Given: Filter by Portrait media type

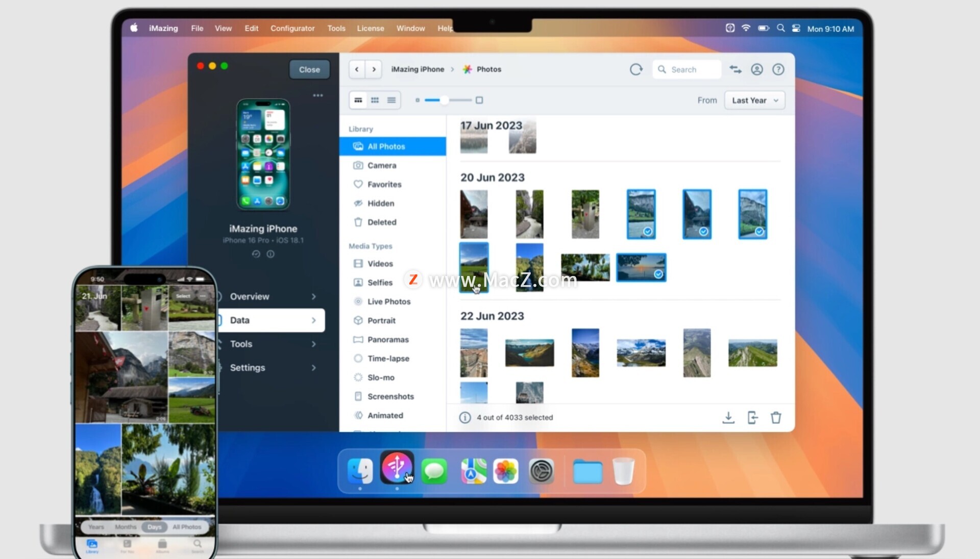Looking at the screenshot, I should (393, 320).
